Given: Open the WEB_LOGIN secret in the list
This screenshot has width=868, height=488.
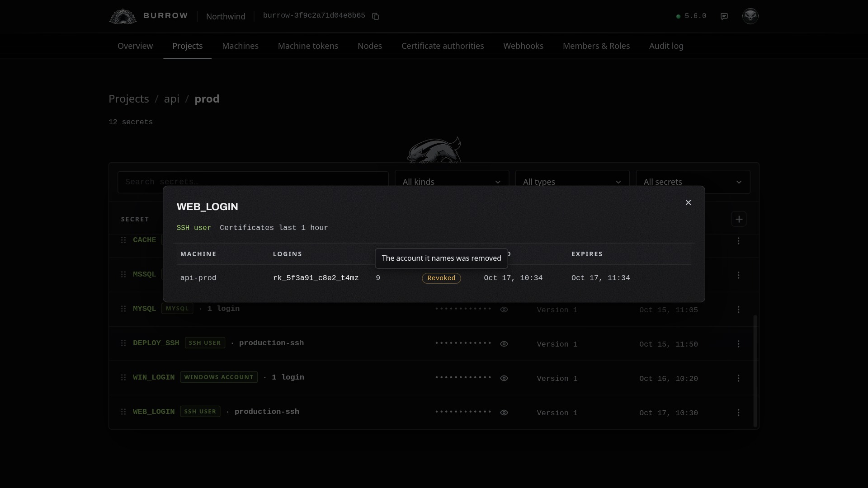Looking at the screenshot, I should (x=154, y=412).
